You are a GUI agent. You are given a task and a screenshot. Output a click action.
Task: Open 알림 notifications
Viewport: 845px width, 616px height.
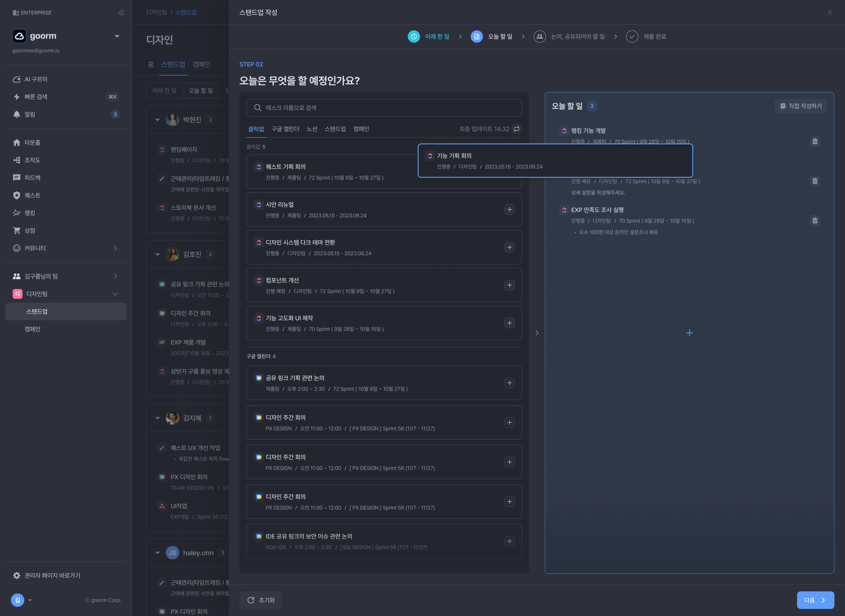coord(66,114)
